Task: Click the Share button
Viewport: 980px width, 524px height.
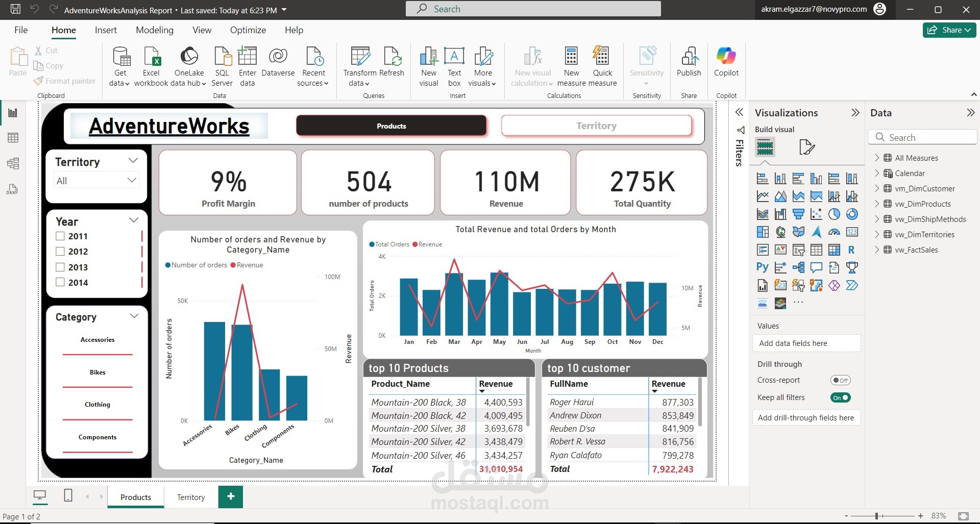Action: click(949, 30)
